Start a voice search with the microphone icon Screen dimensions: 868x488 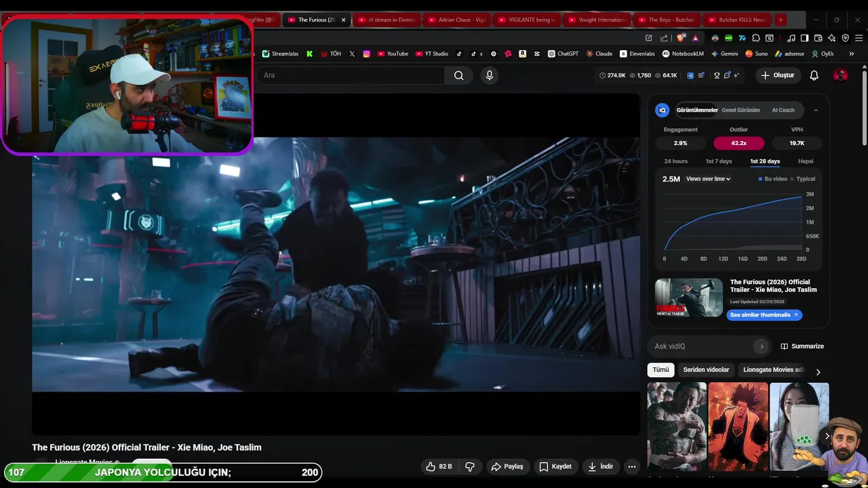(x=490, y=75)
